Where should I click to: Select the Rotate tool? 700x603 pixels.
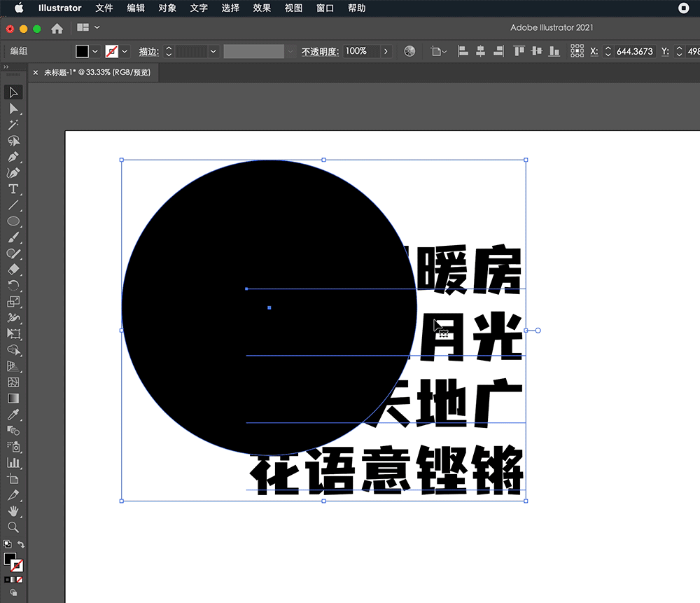[x=13, y=286]
